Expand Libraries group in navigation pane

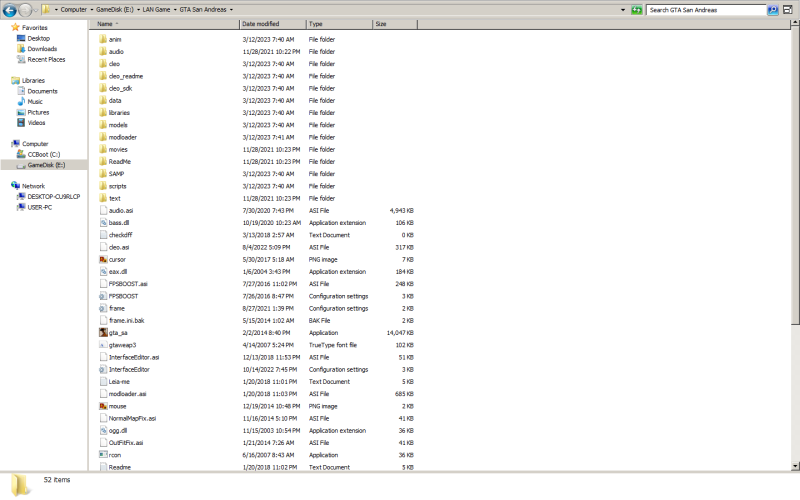click(33, 81)
